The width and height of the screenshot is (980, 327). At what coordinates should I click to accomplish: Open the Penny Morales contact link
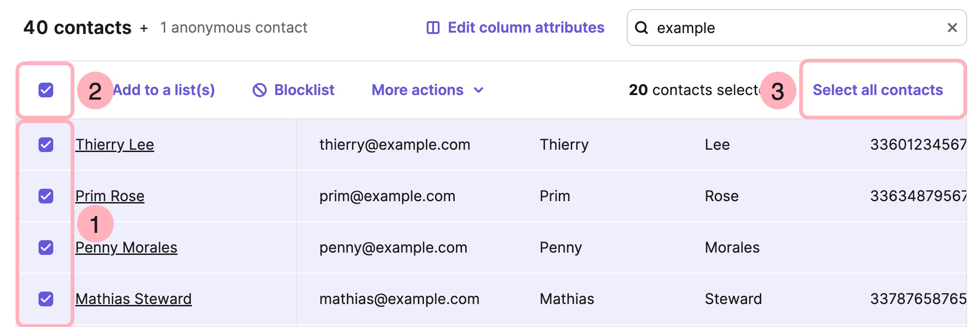click(127, 248)
